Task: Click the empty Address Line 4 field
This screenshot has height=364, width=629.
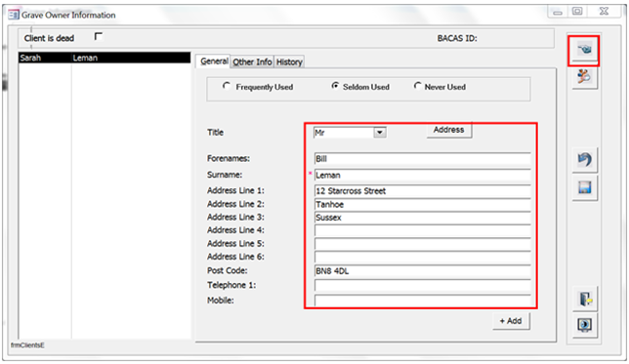Action: tap(422, 230)
